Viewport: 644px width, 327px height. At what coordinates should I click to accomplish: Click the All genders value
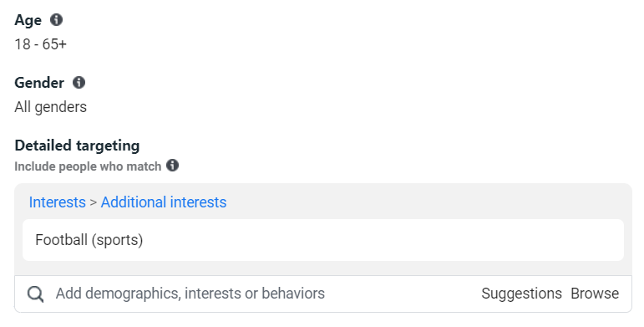50,107
